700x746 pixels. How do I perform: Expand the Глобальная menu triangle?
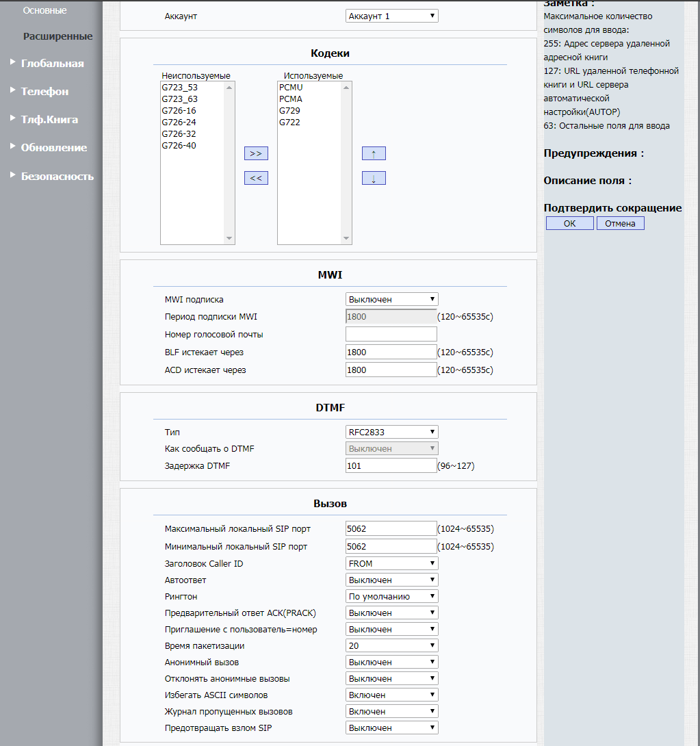13,62
